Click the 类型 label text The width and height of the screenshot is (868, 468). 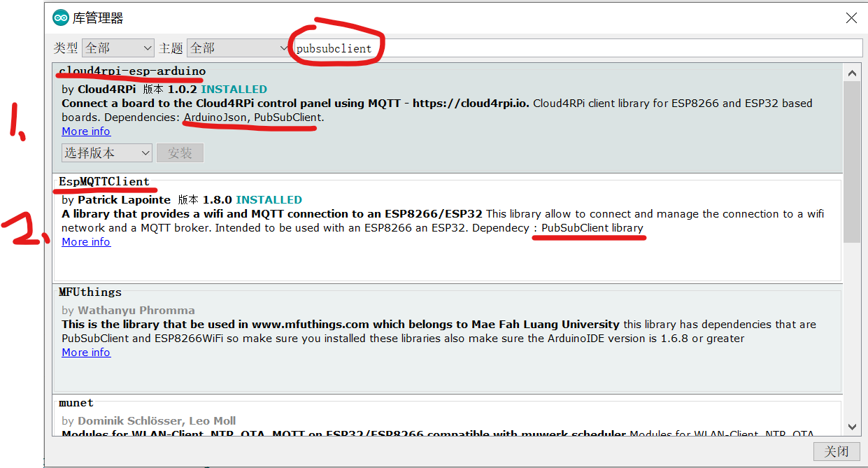click(x=66, y=48)
